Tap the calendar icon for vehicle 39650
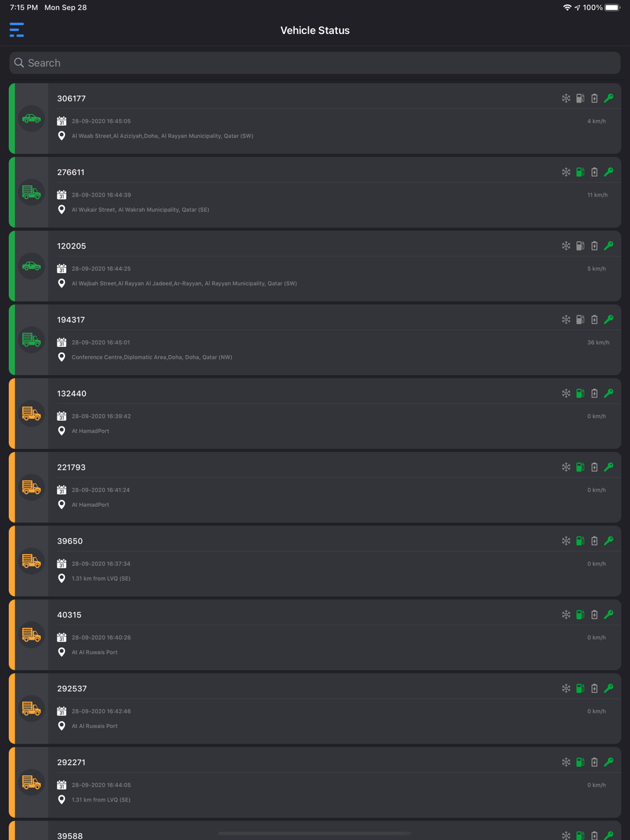630x840 pixels. (x=62, y=564)
